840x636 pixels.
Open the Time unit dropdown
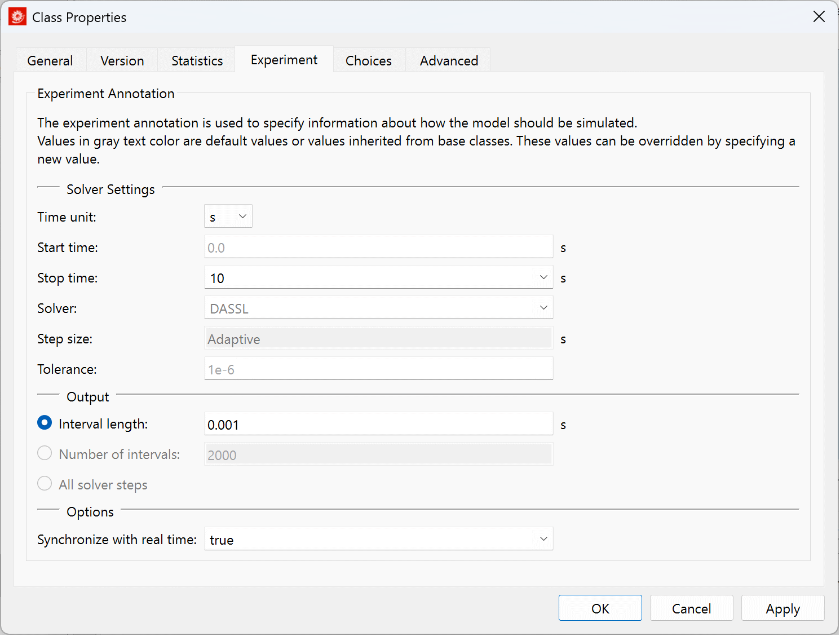tap(228, 217)
